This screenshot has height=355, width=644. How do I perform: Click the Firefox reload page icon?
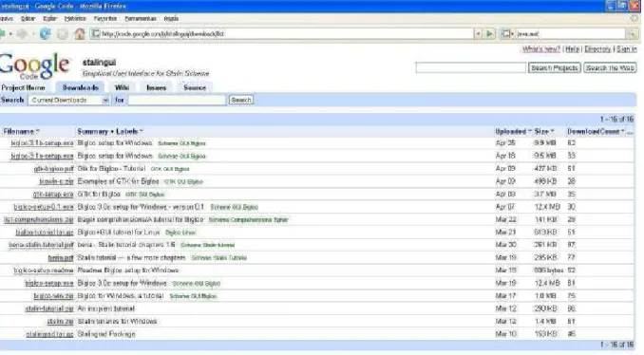[x=46, y=34]
